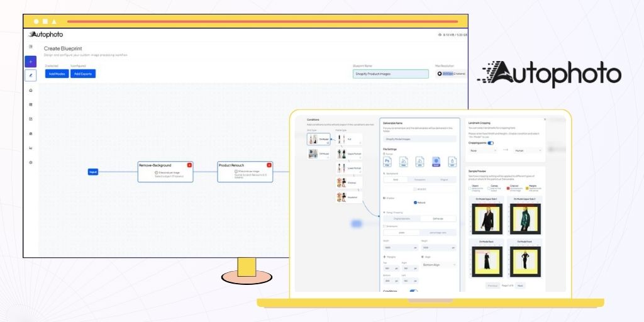644x322 pixels.
Task: Toggle the Natural shadow checkbox
Action: coord(416,203)
